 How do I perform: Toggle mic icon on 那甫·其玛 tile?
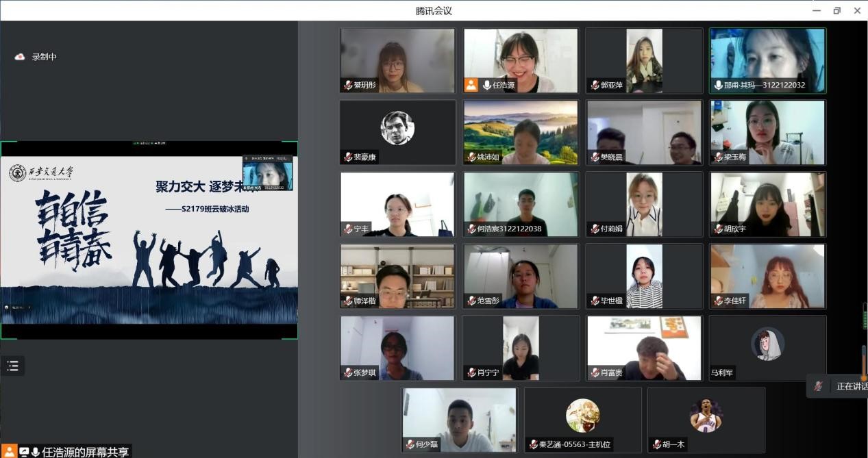[x=719, y=86]
